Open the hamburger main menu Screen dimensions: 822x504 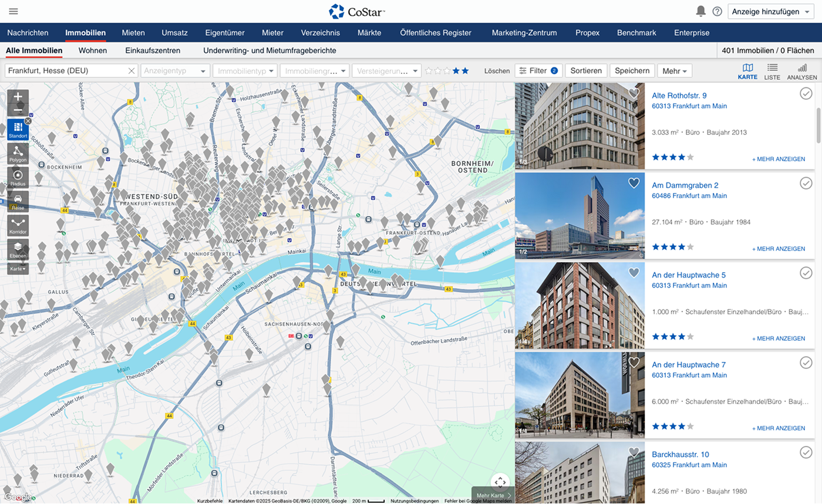[13, 11]
